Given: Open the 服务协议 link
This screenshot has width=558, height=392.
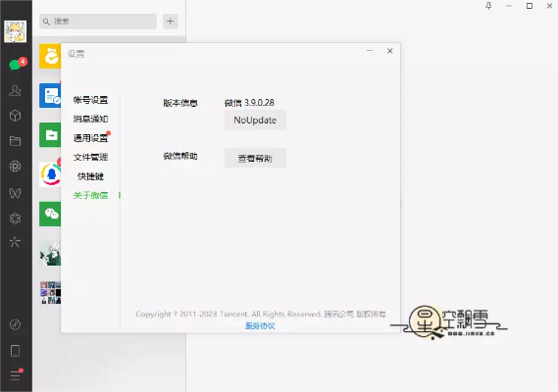Looking at the screenshot, I should click(260, 325).
